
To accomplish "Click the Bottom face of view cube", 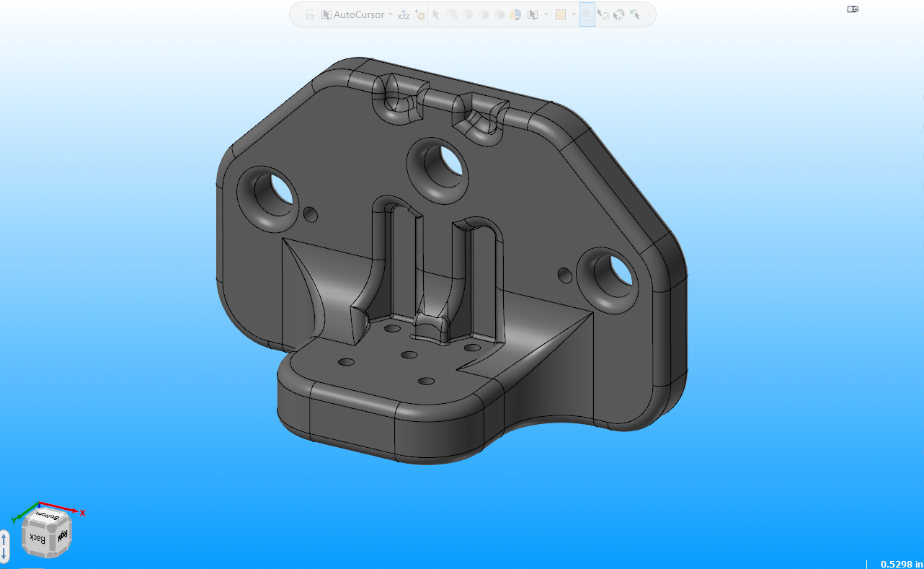I will 48,516.
